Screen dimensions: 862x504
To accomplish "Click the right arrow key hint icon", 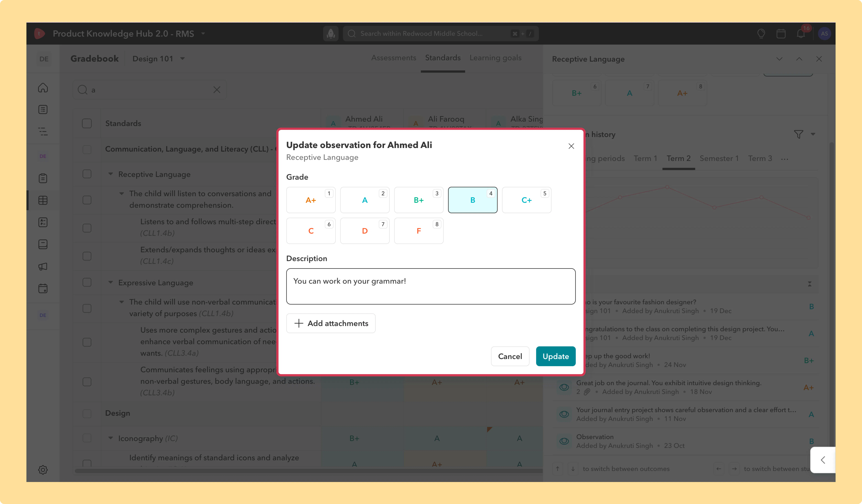I will [x=734, y=469].
